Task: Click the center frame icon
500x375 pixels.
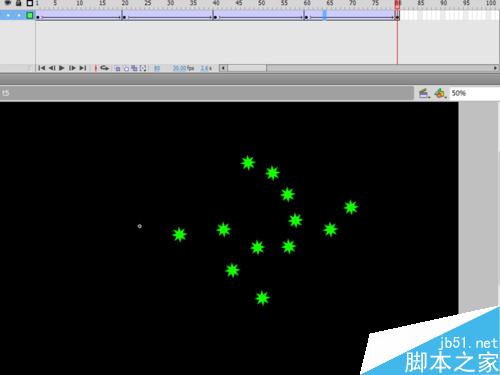Action: [x=96, y=68]
